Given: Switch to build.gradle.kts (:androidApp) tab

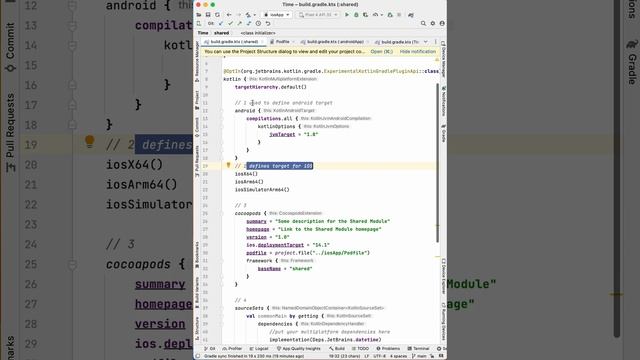Looking at the screenshot, I should (x=335, y=42).
